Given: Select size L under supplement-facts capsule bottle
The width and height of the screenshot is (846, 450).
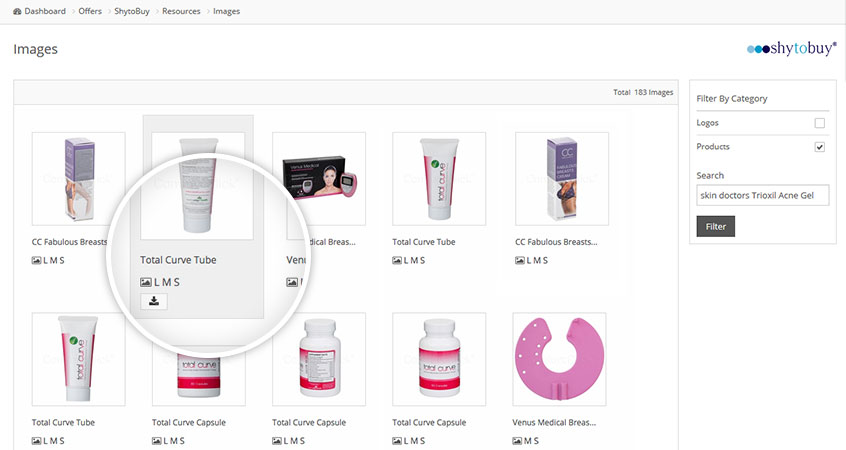Looking at the screenshot, I should coord(286,441).
